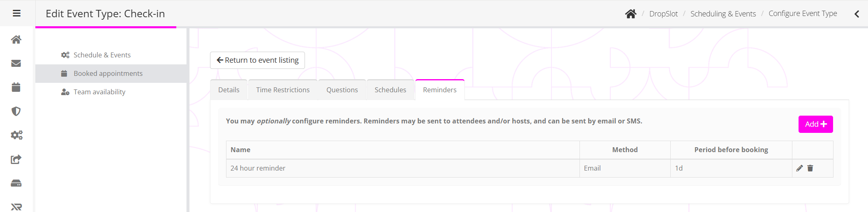Go to the Schedules tab

[x=390, y=90]
